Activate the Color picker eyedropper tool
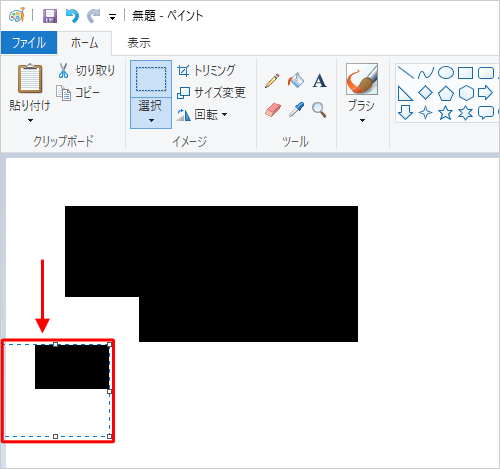500x469 pixels. 296,110
